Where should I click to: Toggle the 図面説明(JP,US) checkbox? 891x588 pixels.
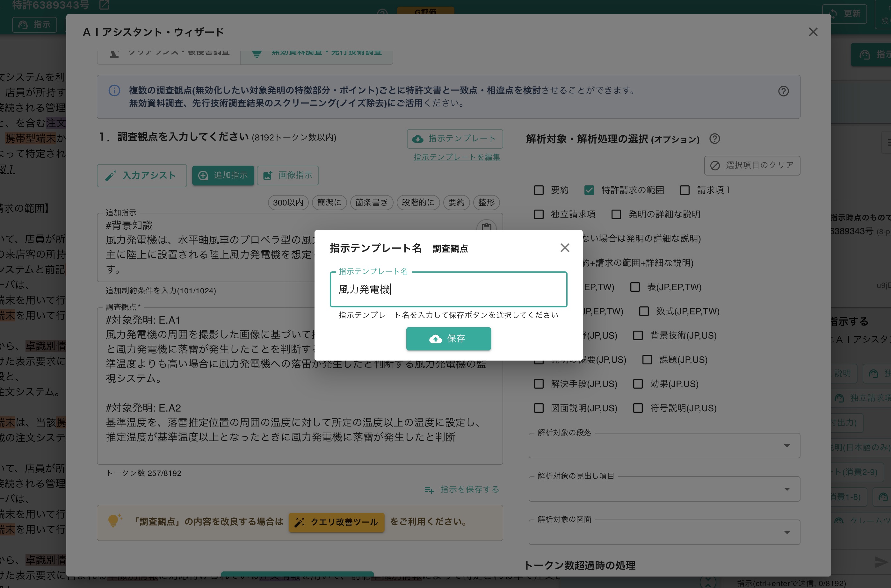click(x=539, y=408)
